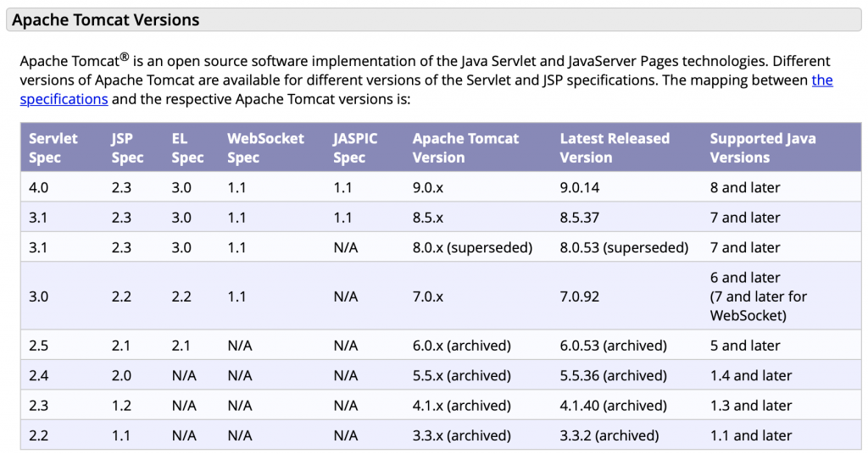This screenshot has width=868, height=454.
Task: Click the "3.3.2 (archived)" release cell
Action: pos(609,436)
